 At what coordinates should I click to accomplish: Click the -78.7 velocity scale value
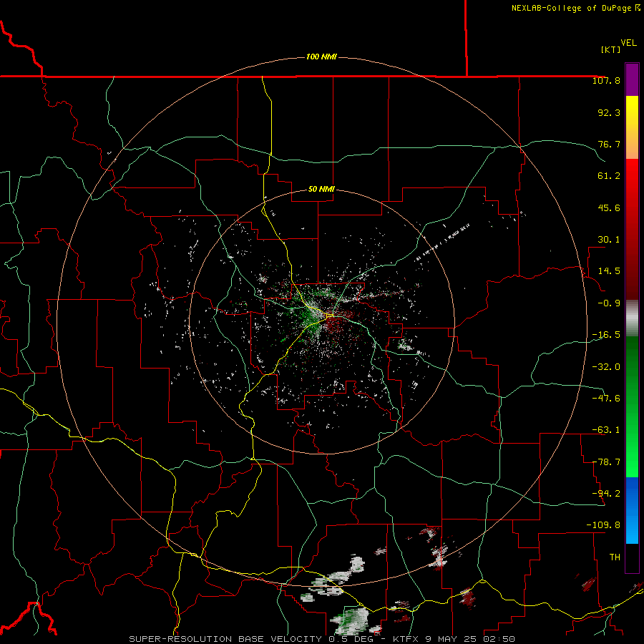tap(606, 462)
